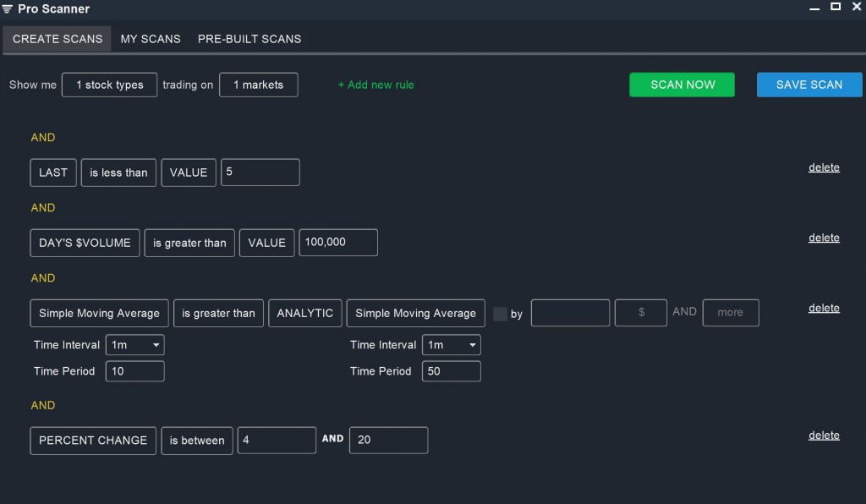The image size is (866, 504).
Task: Click the green SCAN NOW button
Action: pos(682,85)
